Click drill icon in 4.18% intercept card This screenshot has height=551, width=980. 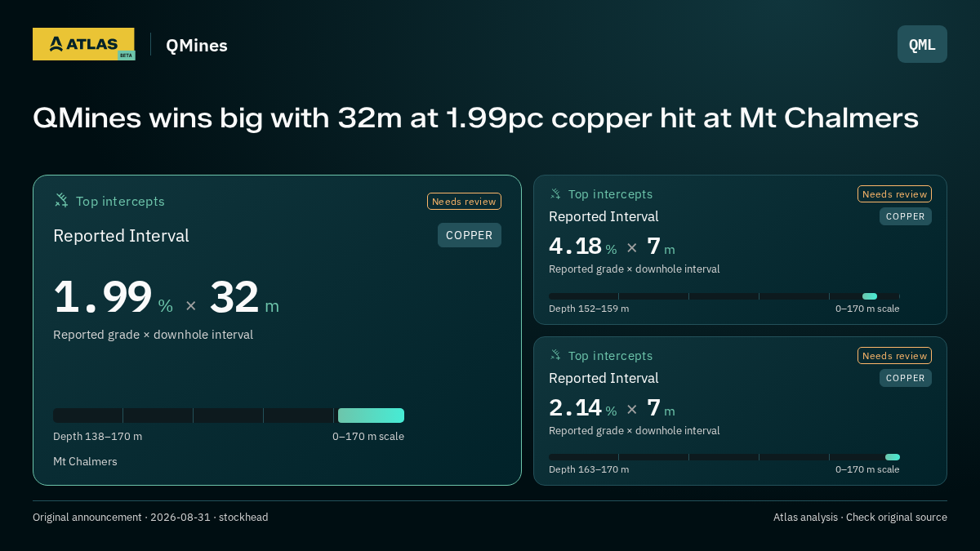pyautogui.click(x=555, y=194)
